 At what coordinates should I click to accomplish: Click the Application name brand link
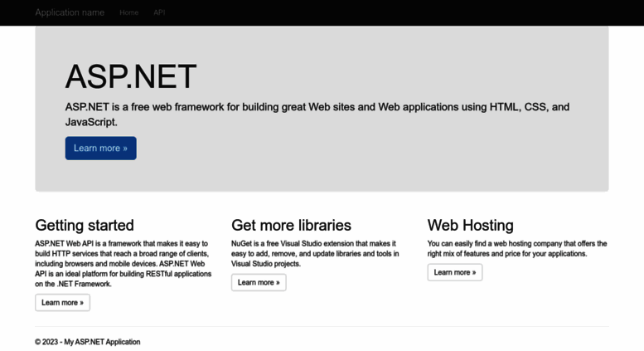(x=70, y=12)
